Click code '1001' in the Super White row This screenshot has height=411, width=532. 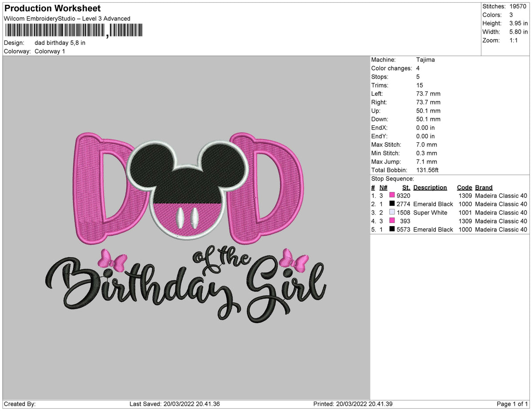click(x=465, y=212)
